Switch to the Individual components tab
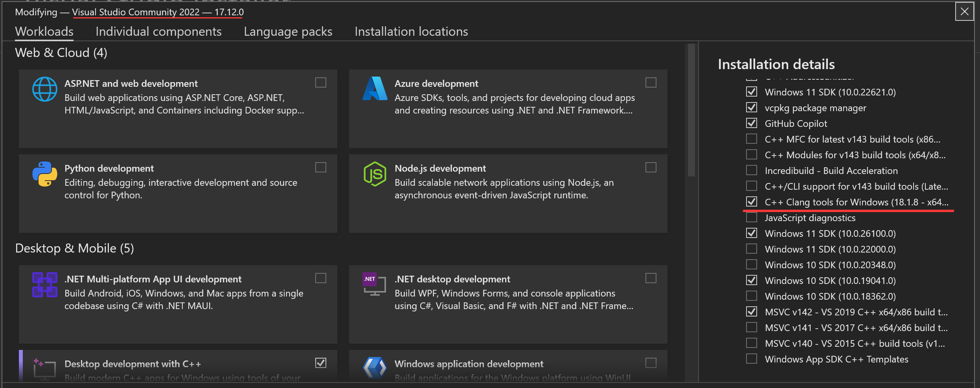 (158, 31)
